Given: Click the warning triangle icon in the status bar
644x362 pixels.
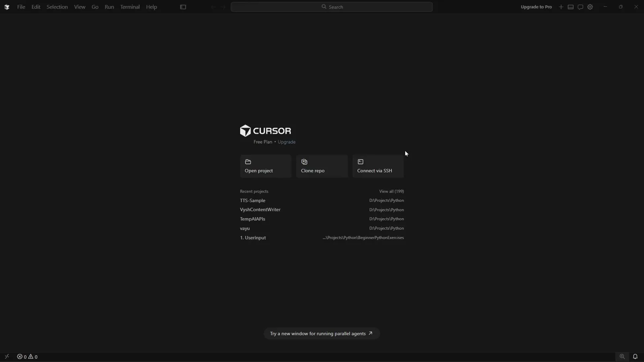Looking at the screenshot, I should (x=31, y=357).
